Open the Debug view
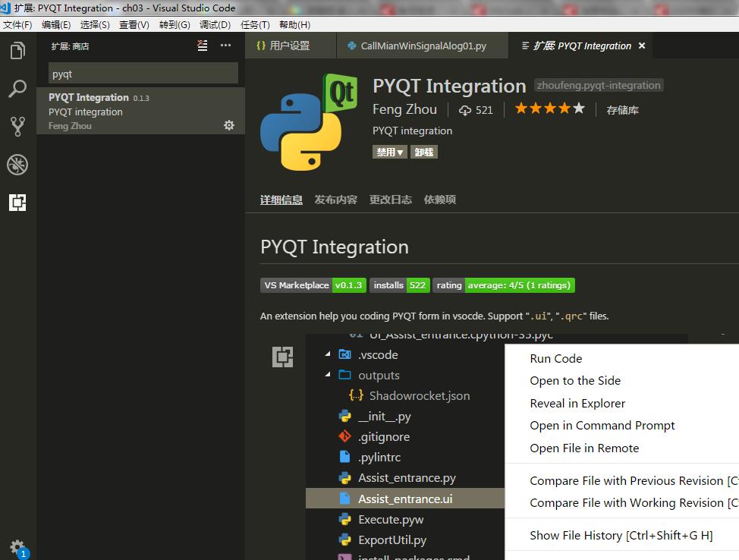The height and width of the screenshot is (560, 739). pos(17,165)
